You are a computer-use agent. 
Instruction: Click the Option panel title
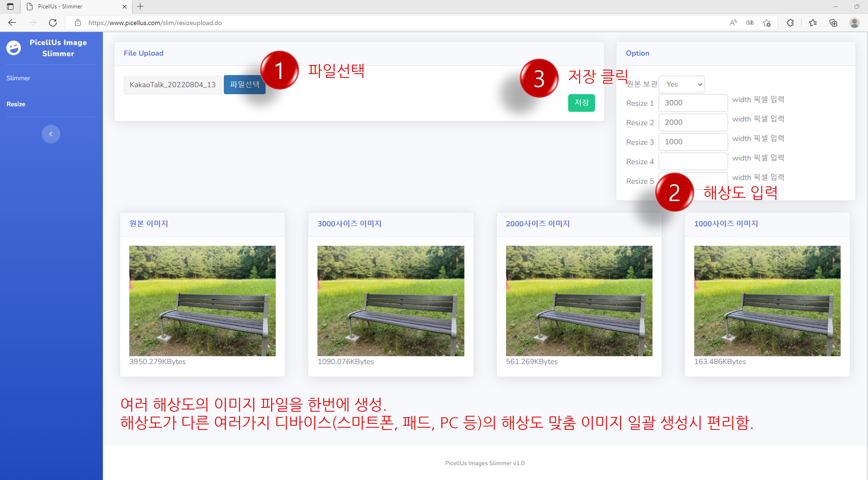(638, 53)
